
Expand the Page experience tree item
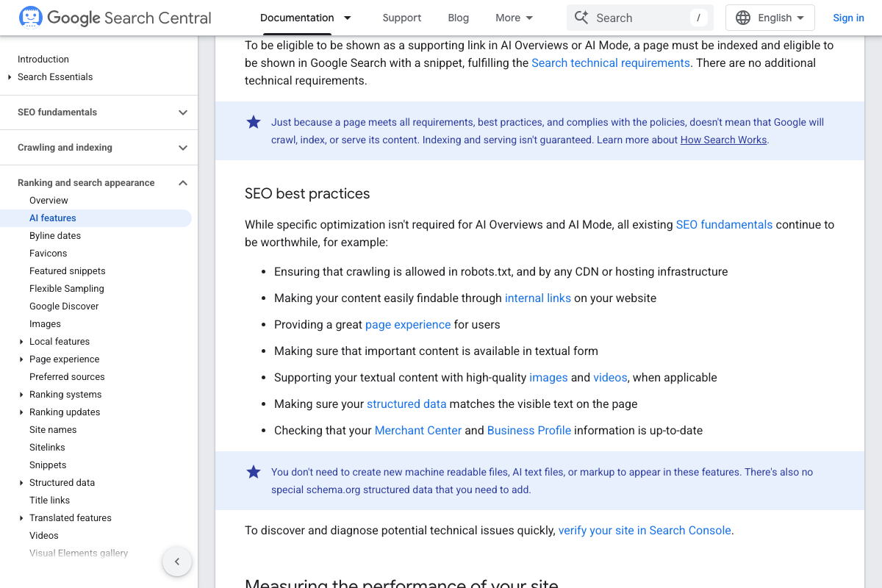pyautogui.click(x=21, y=359)
